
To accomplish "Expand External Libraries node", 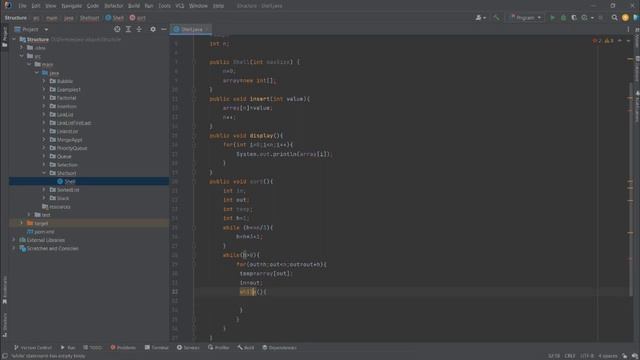I will 14,240.
